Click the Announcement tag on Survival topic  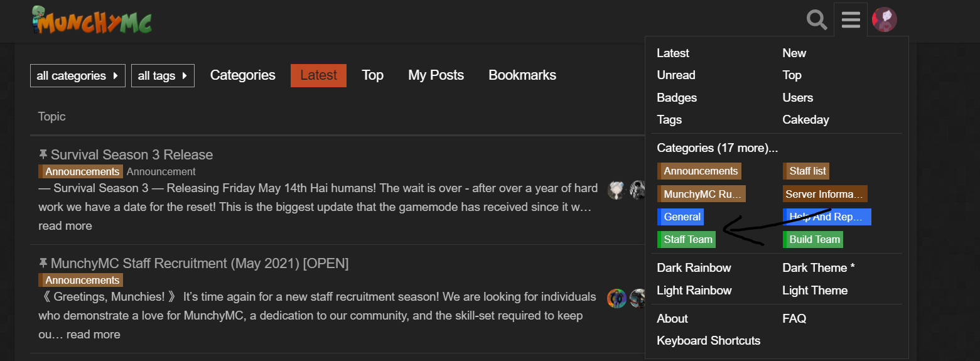[x=161, y=171]
